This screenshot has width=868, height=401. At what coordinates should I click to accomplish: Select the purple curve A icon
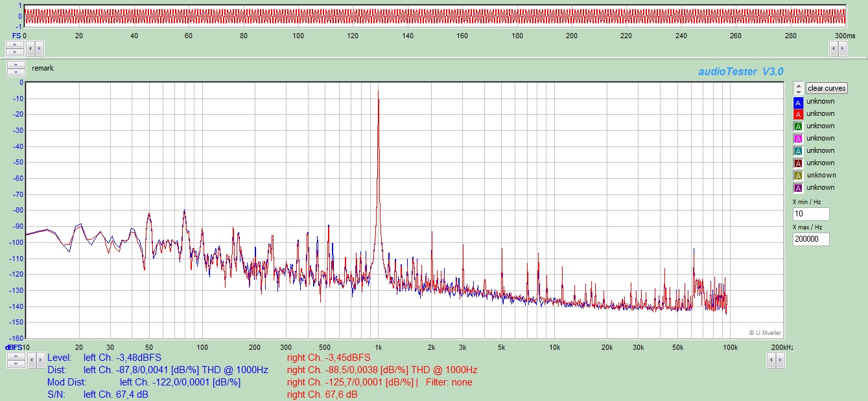click(798, 188)
